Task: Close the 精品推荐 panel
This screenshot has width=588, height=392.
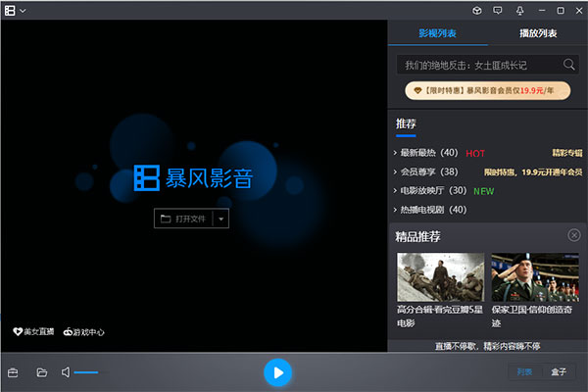Action: click(x=574, y=235)
